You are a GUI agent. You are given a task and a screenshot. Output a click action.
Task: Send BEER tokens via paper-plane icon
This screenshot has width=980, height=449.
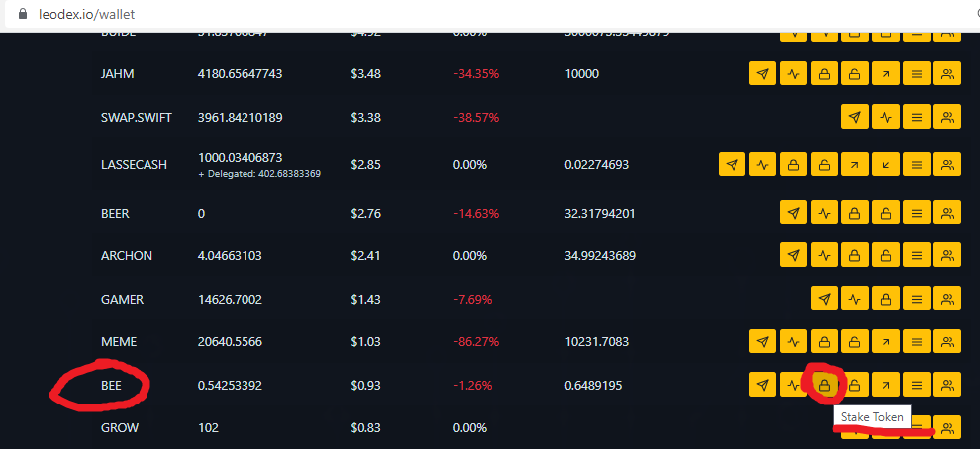(793, 213)
